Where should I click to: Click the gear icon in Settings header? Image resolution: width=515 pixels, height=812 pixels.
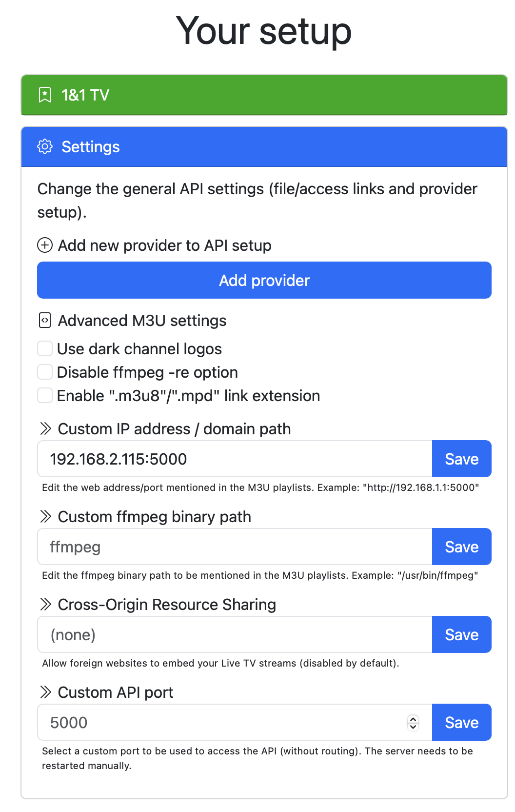(45, 146)
